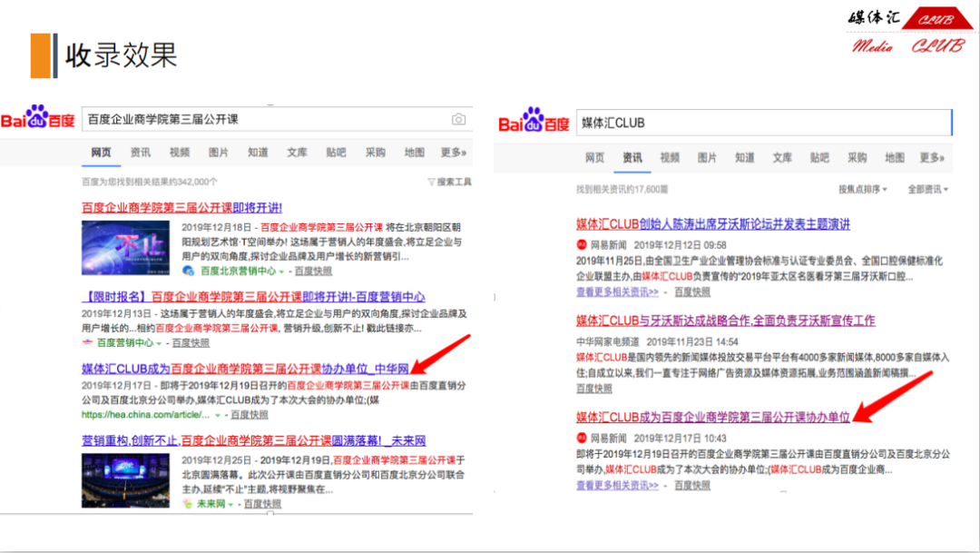The image size is (980, 553).
Task: Open result 百度企业商学院第三届公开课即将开讲!
Action: pyautogui.click(x=181, y=207)
